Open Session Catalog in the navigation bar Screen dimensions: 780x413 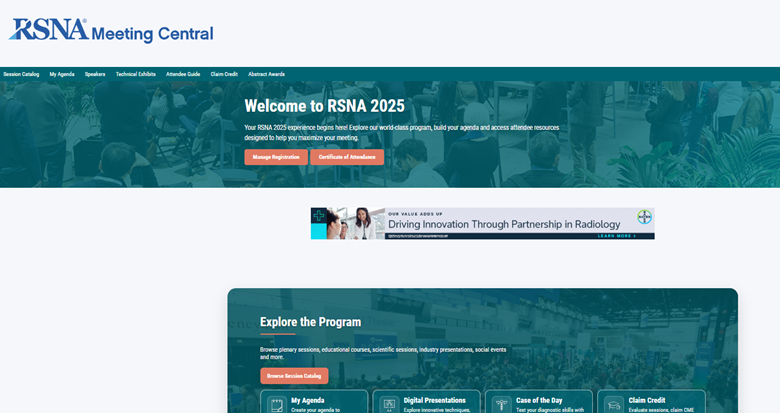coord(21,74)
